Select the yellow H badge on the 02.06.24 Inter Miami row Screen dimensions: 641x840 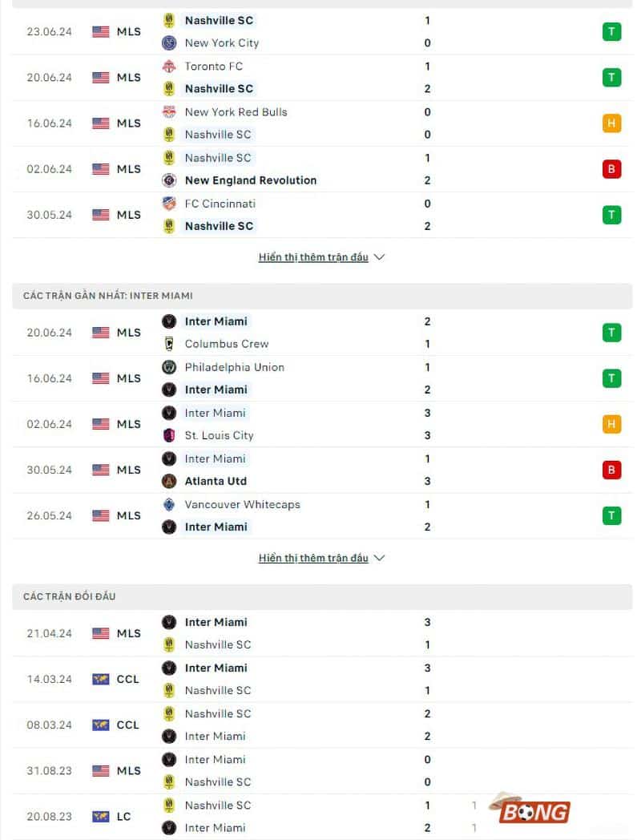pos(611,424)
